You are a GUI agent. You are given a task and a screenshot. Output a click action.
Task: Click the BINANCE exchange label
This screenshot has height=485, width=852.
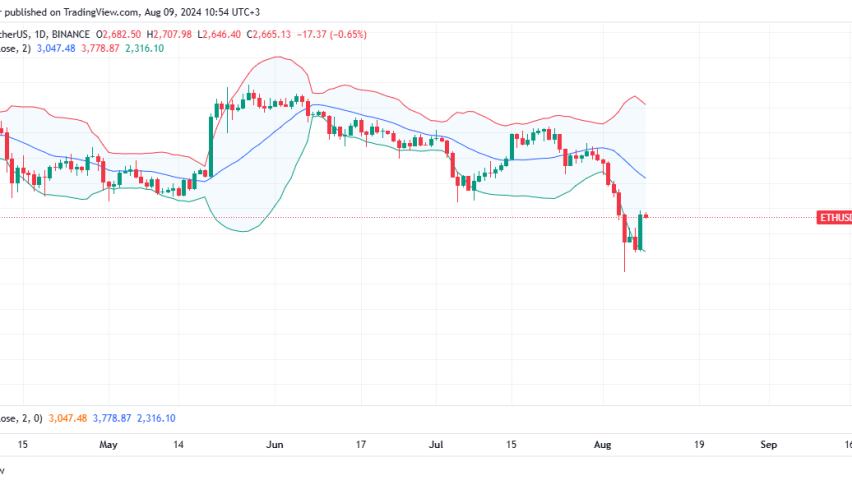[x=90, y=33]
